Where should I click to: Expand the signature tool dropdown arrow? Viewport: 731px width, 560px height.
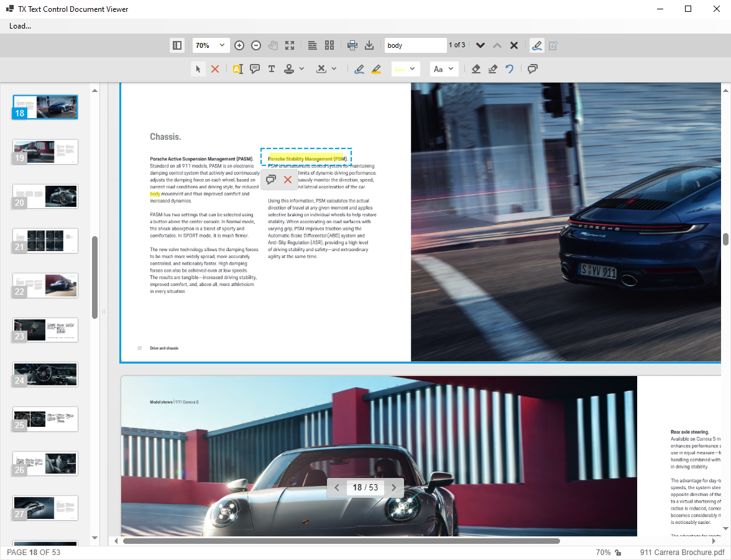click(x=334, y=69)
